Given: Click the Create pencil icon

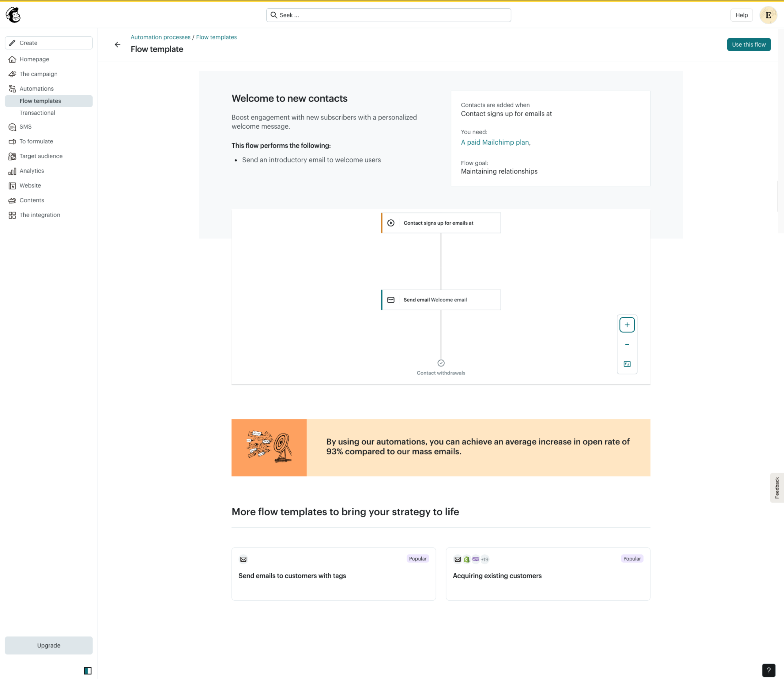Looking at the screenshot, I should 12,43.
